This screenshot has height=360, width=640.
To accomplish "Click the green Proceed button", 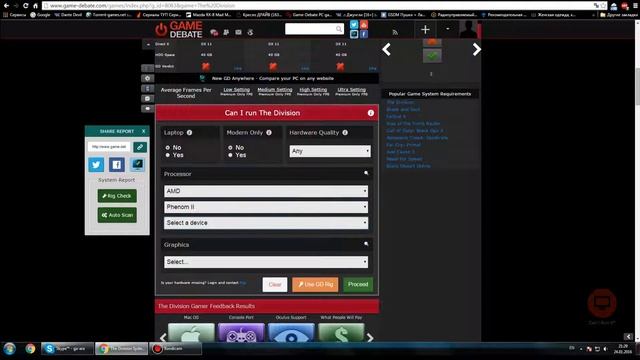I will [x=358, y=284].
